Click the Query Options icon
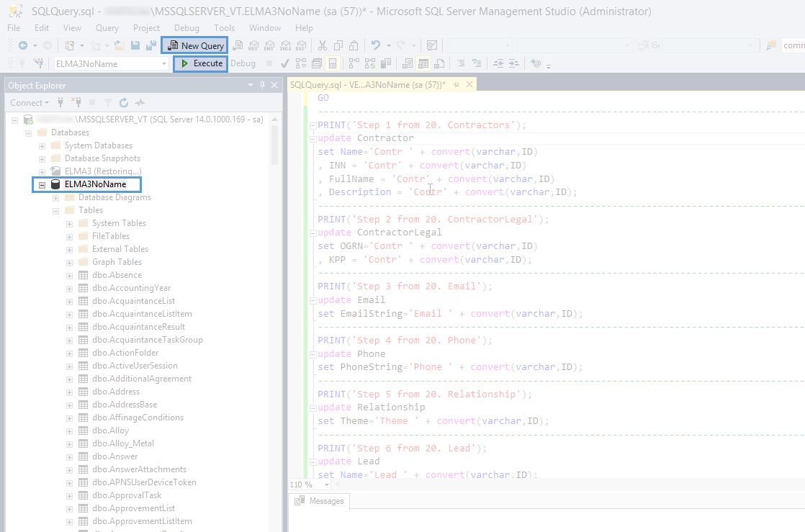The width and height of the screenshot is (805, 532). click(317, 63)
